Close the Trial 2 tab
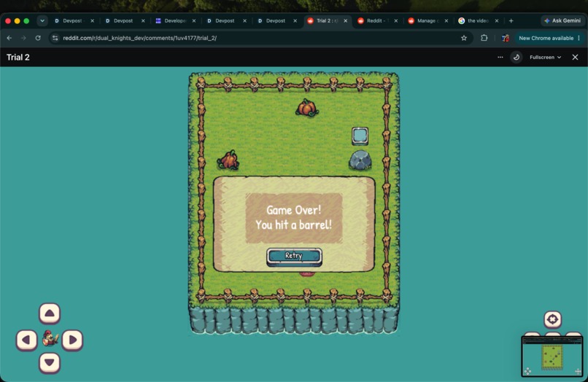This screenshot has height=382, width=588. [x=345, y=20]
